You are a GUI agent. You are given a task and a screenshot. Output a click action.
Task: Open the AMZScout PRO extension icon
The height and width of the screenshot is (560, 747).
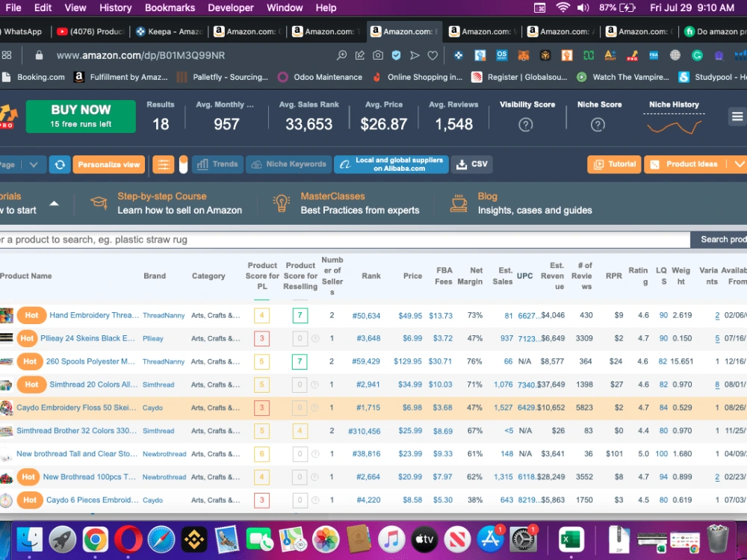point(632,56)
